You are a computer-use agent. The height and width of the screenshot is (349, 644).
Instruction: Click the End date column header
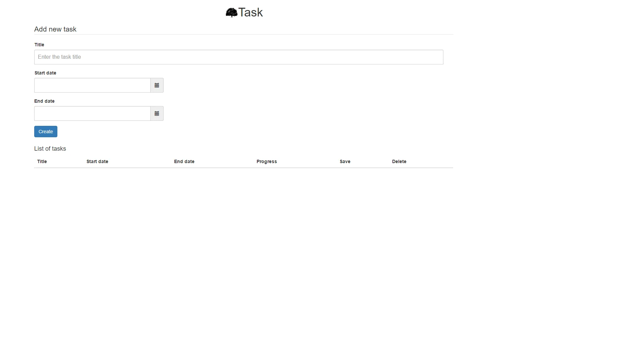[x=184, y=161]
